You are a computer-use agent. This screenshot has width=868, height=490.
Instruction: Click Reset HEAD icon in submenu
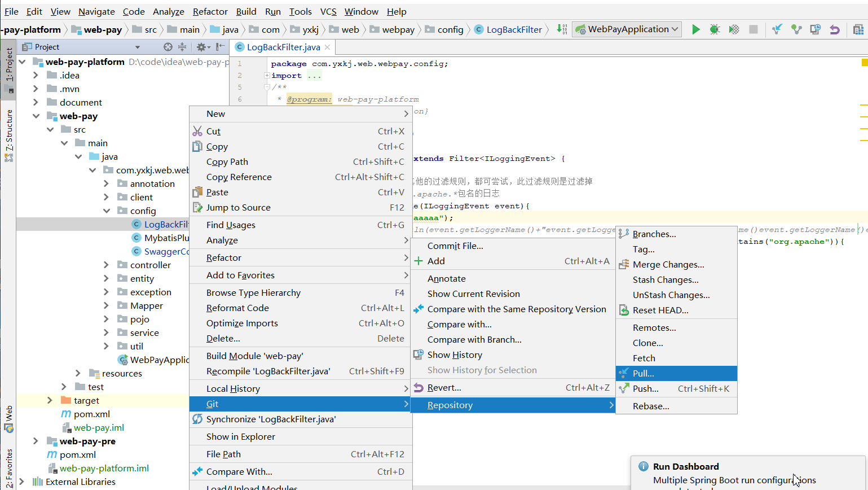[x=624, y=310]
